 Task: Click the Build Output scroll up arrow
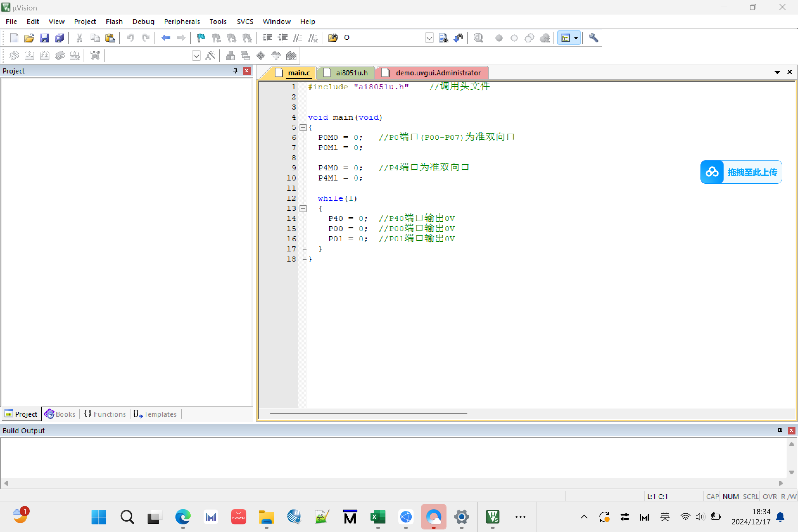tap(792, 444)
